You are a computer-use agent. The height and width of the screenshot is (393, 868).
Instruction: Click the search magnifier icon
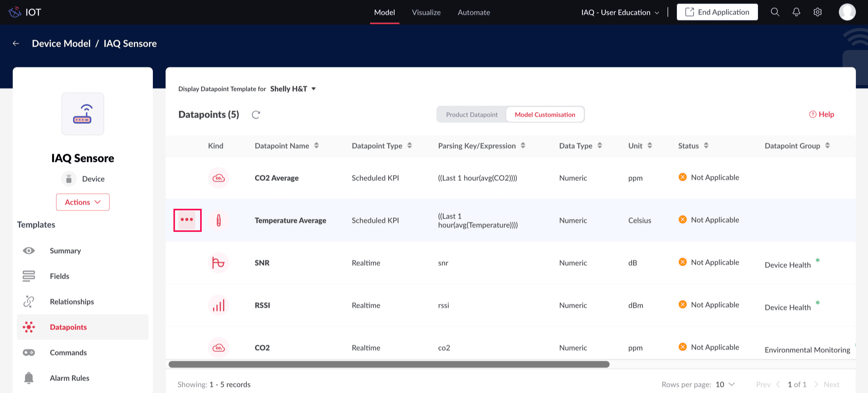[775, 12]
